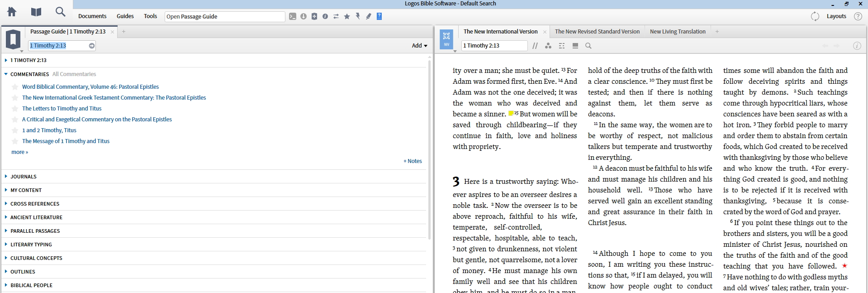Screen dimensions: 868x293
Task: Open Word Biblical Commentary Volume 46 link
Action: coord(90,87)
